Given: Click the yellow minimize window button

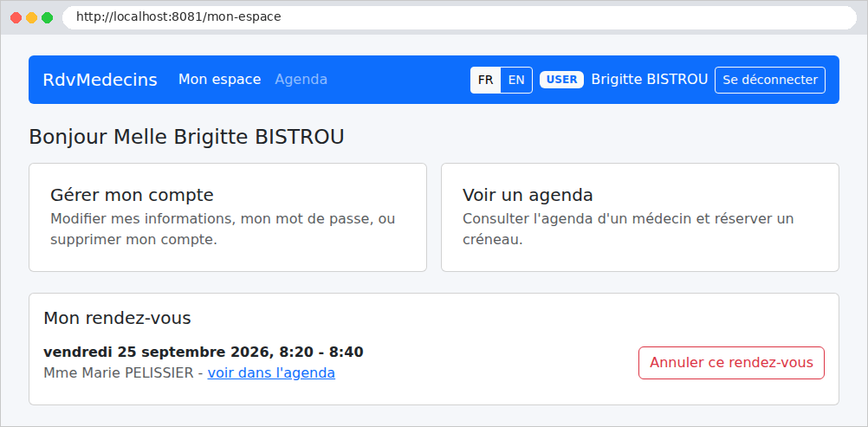Looking at the screenshot, I should tap(31, 17).
